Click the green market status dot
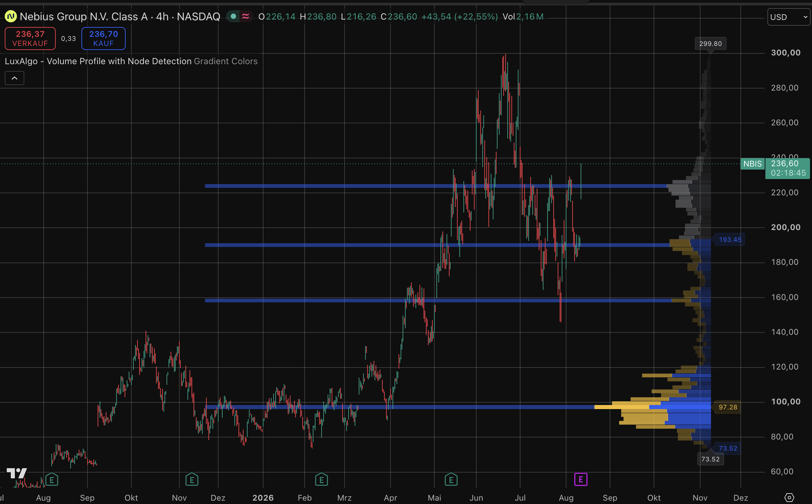 (233, 16)
